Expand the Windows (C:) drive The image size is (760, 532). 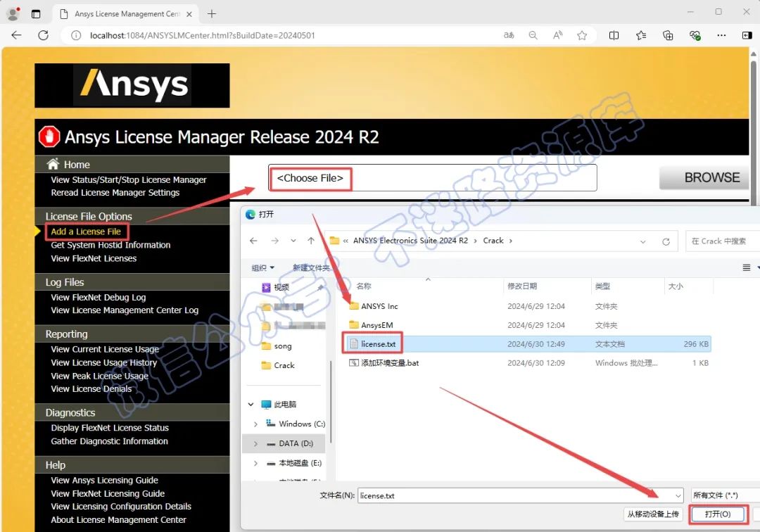coord(255,424)
